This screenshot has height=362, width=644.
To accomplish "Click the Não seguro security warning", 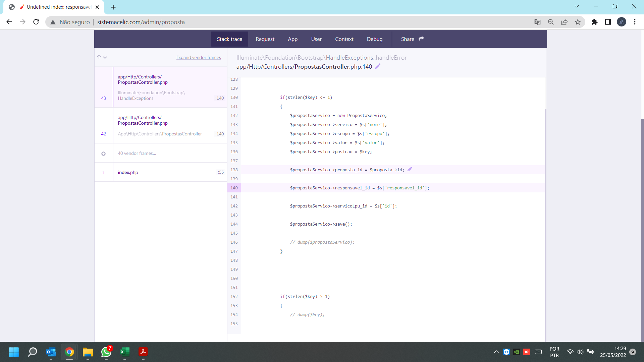I will coord(70,22).
